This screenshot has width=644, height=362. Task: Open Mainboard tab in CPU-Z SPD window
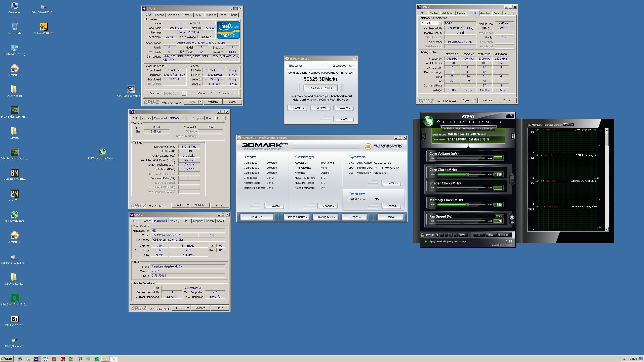click(x=448, y=13)
